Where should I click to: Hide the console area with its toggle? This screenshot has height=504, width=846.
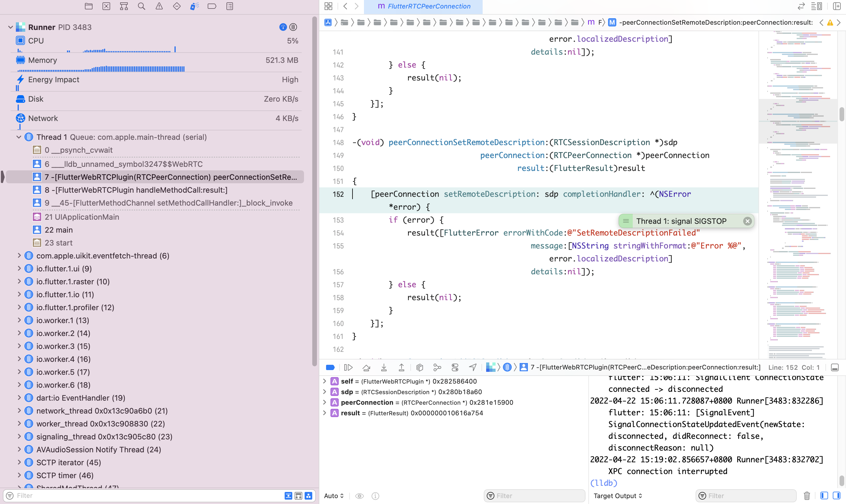pos(835,367)
